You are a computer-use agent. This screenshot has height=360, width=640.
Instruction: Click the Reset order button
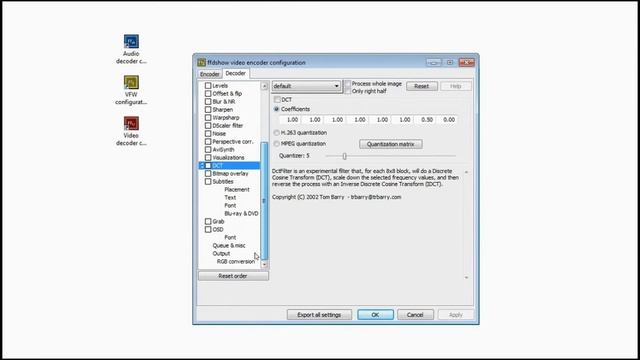pos(233,276)
